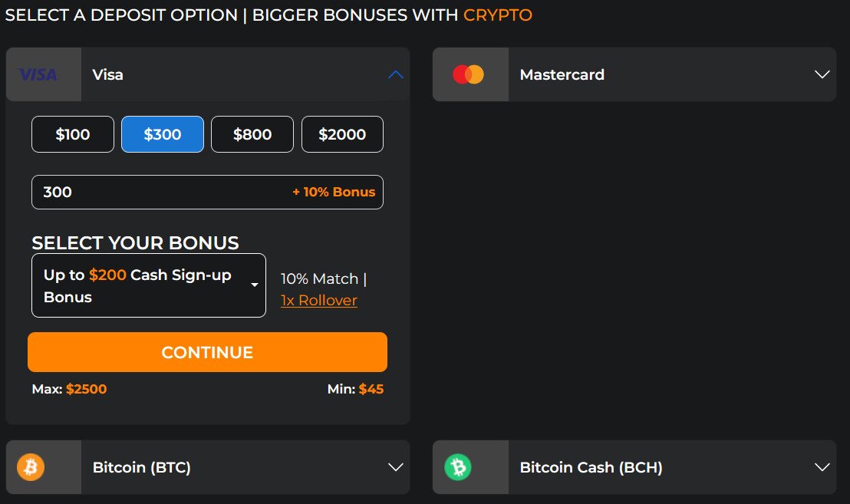Click the orange Bitcoin BTC icon
This screenshot has height=504, width=850.
click(31, 466)
